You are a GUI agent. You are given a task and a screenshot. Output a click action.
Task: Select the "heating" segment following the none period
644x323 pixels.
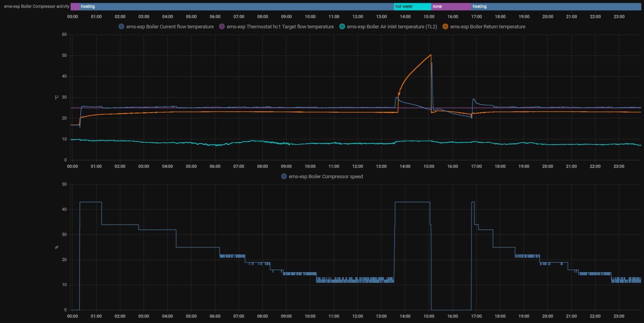(556, 7)
